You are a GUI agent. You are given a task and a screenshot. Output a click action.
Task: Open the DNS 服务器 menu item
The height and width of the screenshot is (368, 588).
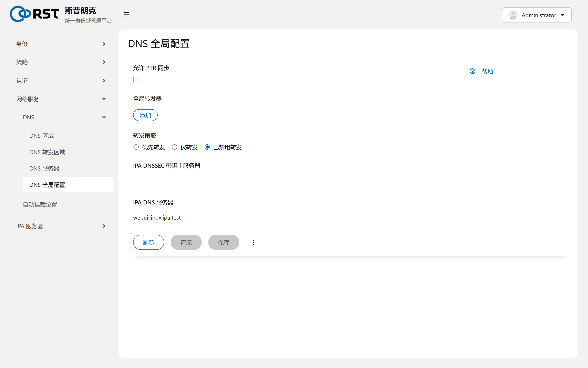click(44, 168)
